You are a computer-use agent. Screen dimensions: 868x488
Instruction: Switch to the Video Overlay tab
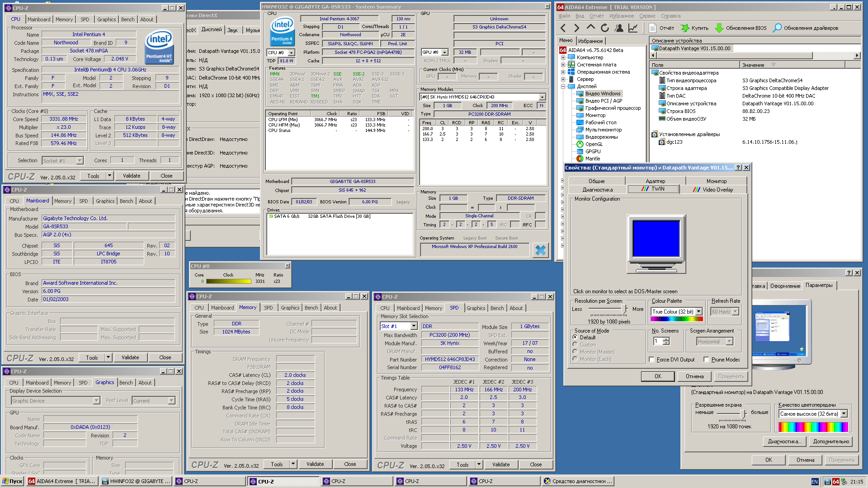[717, 189]
